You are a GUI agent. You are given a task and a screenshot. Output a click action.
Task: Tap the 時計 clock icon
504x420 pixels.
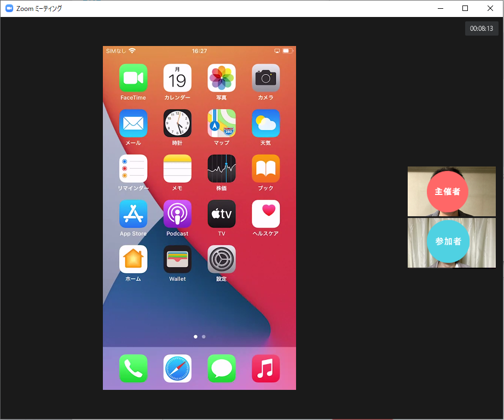[x=177, y=123]
